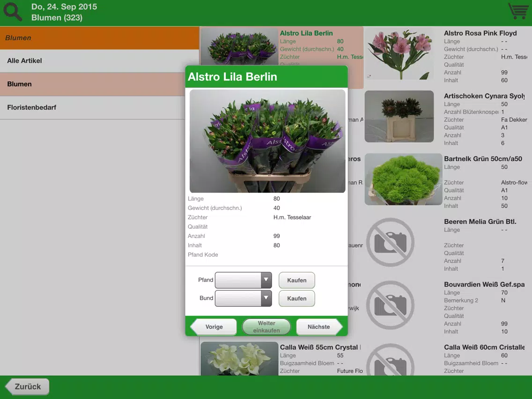Viewport: 532px width, 399px height.
Task: Click large Alstro Lila Berlin photo
Action: [x=267, y=141]
